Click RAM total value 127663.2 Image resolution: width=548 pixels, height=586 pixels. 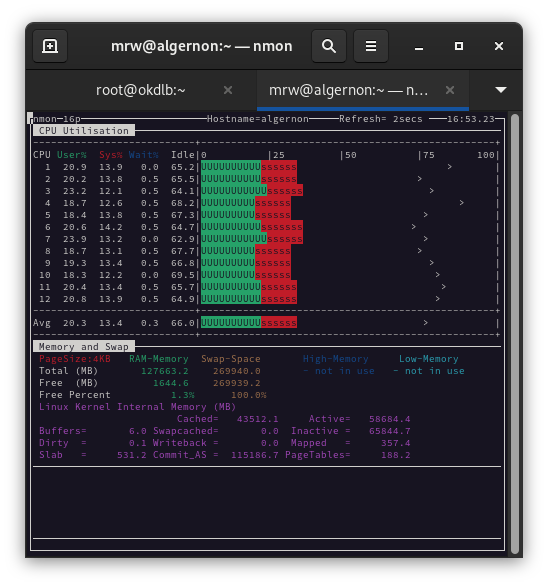tap(165, 371)
